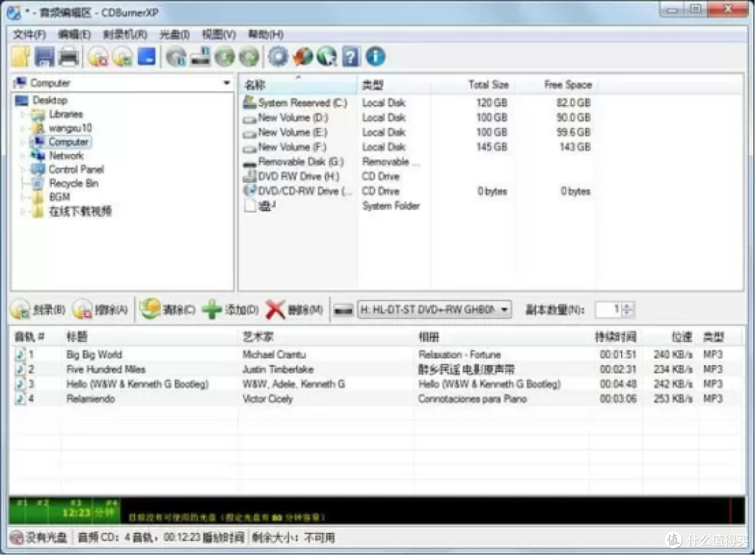Open the 光盘(I) menu
This screenshot has width=756, height=556.
tap(174, 35)
